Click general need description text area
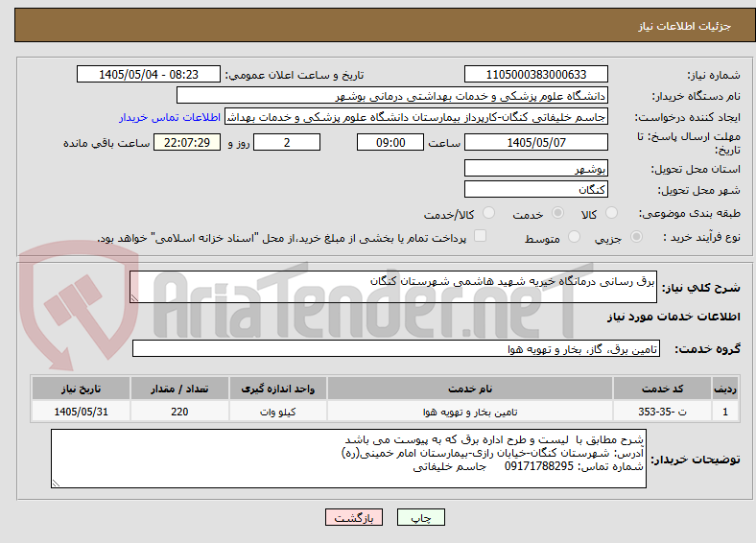 [393, 287]
